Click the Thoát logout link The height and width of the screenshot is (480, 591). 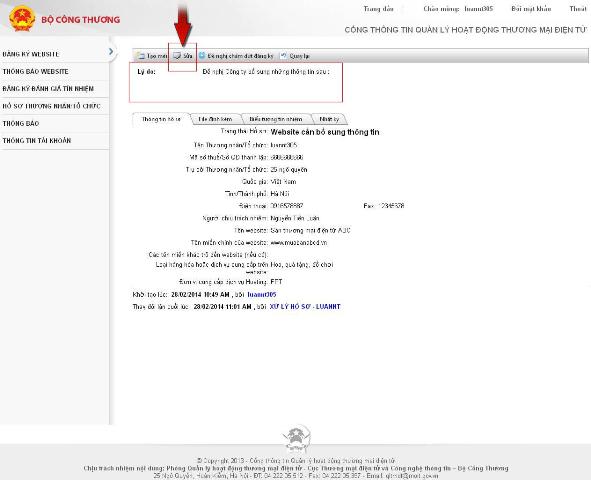click(x=578, y=9)
